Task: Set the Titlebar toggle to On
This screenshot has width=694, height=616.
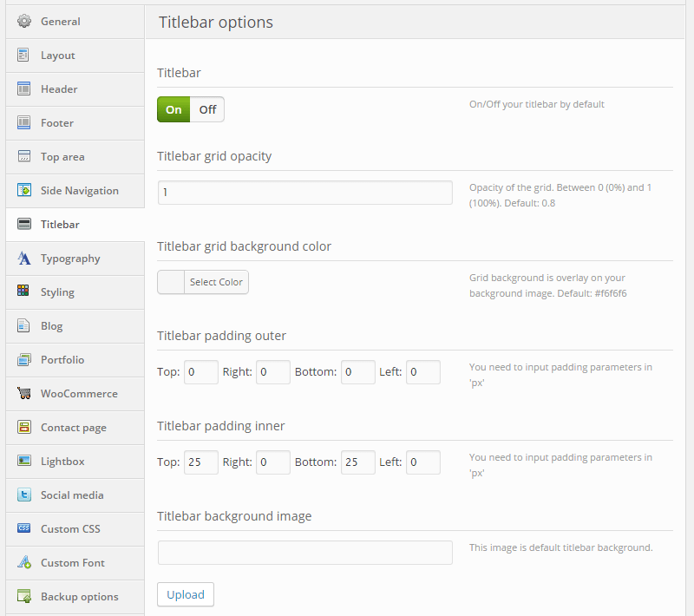Action: pos(173,109)
